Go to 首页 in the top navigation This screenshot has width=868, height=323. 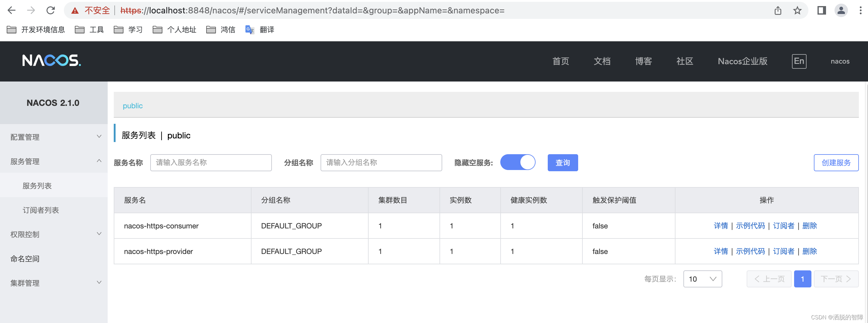coord(561,61)
